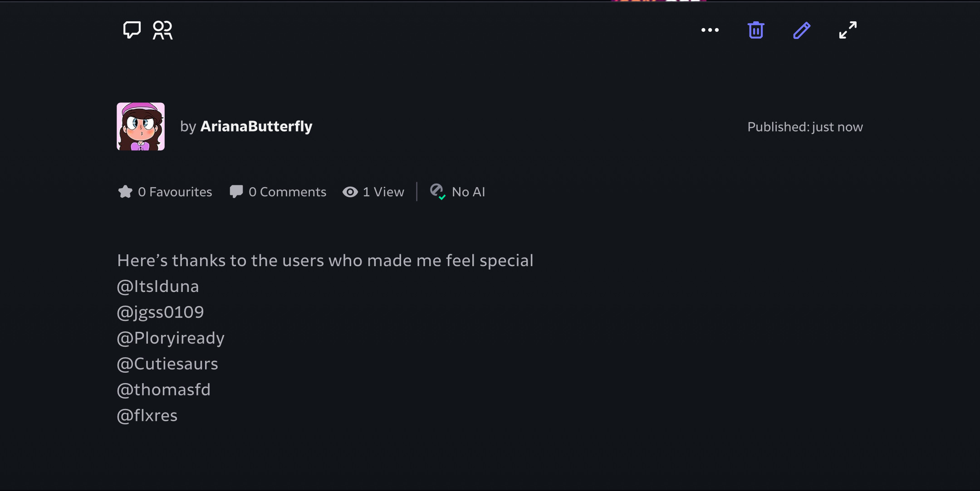
Task: Open the ArianaButterfly profile link
Action: coord(256,126)
